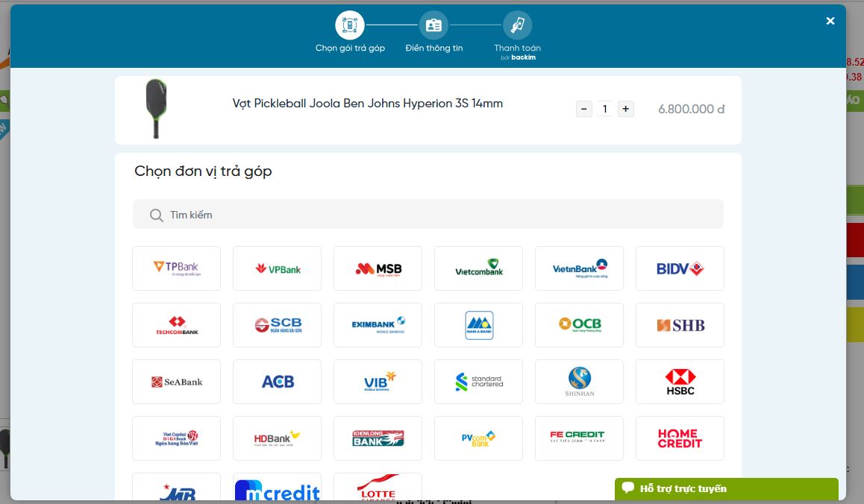
Task: Jump to the 'Thanh toán' step
Action: pyautogui.click(x=517, y=25)
